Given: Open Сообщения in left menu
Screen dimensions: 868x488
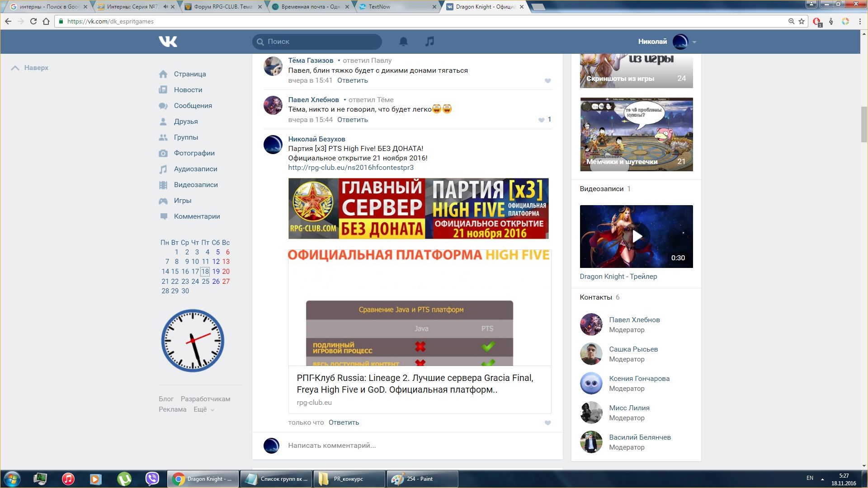Looking at the screenshot, I should tap(193, 106).
